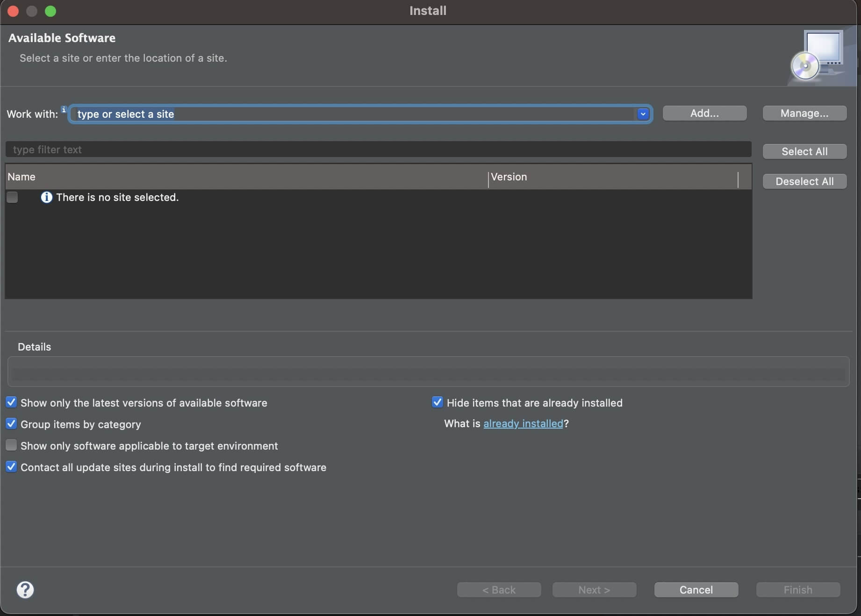861x616 pixels.
Task: Uncheck Contact all update sites during install
Action: [12, 467]
